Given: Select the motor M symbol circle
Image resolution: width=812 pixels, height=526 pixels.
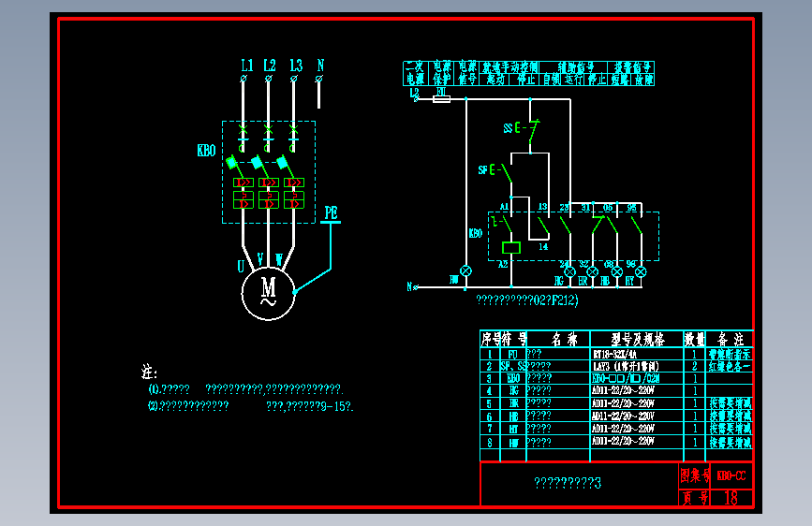Looking at the screenshot, I should pyautogui.click(x=268, y=294).
